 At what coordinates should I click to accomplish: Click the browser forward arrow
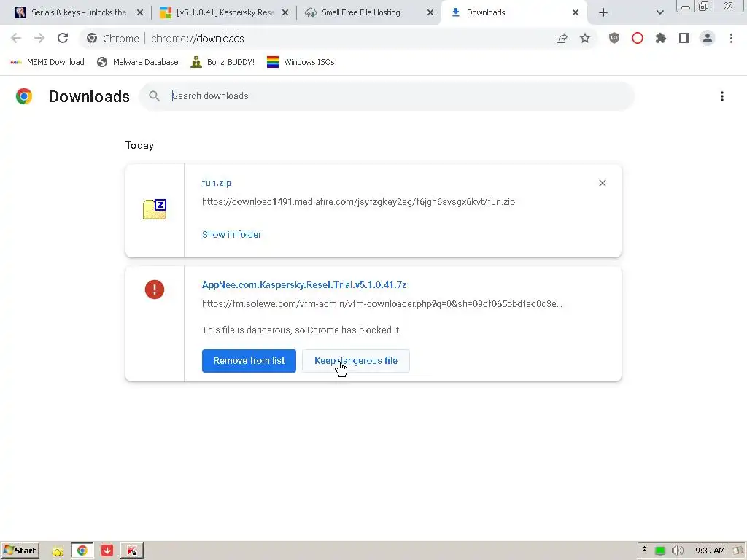39,38
